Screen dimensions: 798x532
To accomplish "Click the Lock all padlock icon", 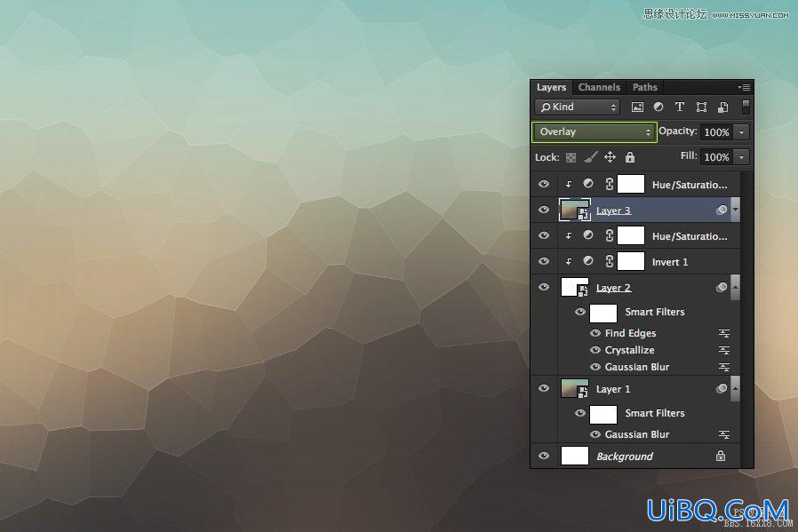I will 630,157.
